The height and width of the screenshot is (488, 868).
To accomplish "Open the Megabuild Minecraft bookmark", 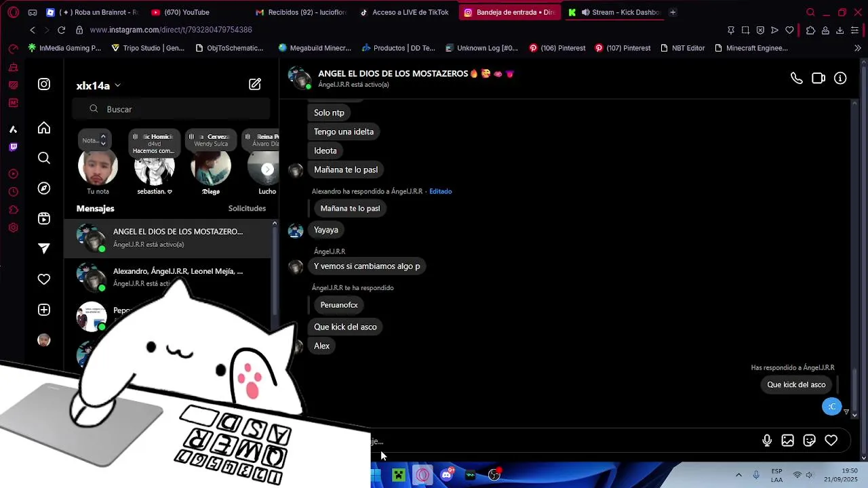I will 315,48.
